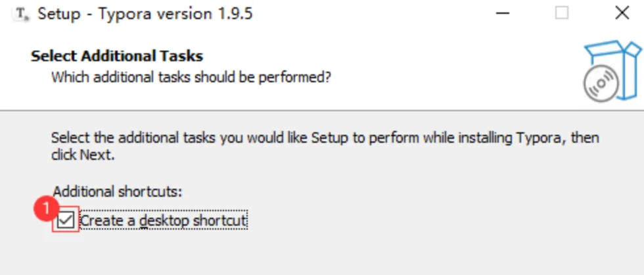Click the Typora logo in title bar
This screenshot has height=275, width=644.
click(x=22, y=13)
